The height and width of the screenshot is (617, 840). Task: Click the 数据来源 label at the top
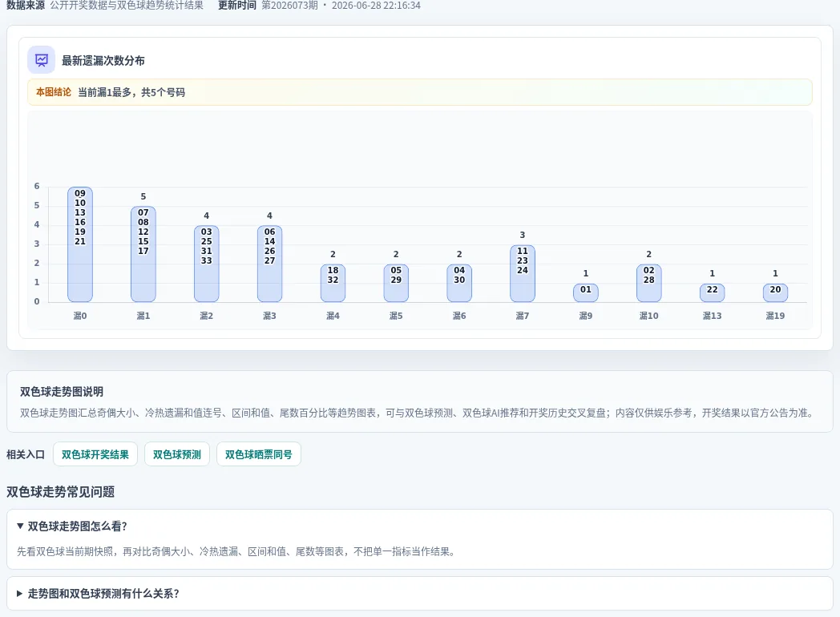click(26, 6)
